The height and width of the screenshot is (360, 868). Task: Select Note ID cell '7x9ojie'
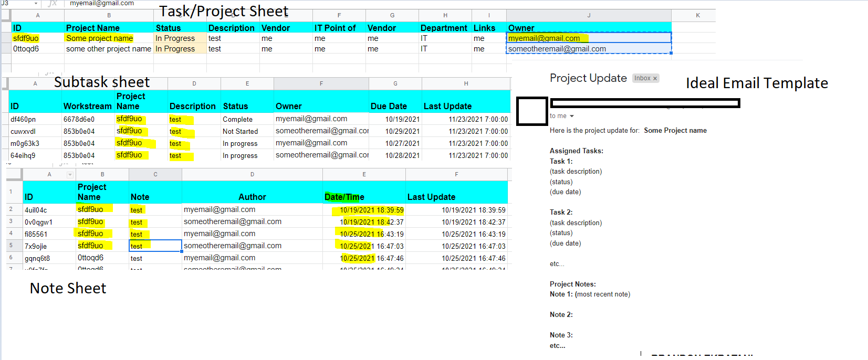[x=49, y=246]
